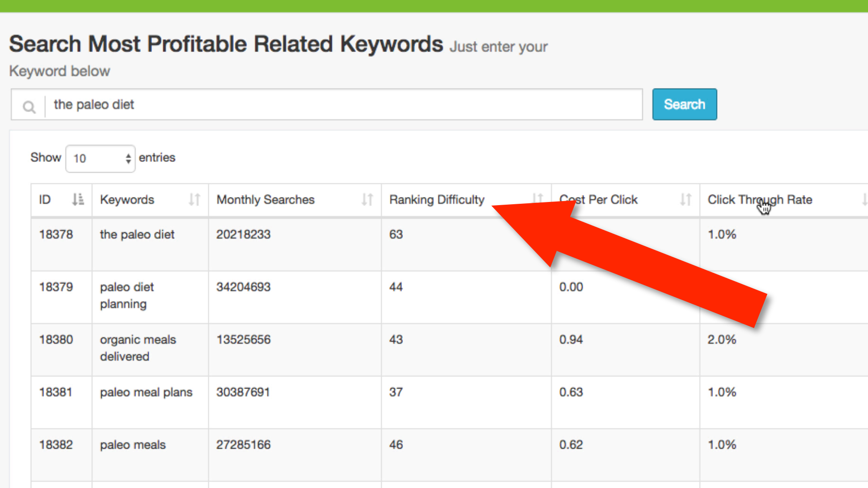
Task: Click the Monthly Searches column header text
Action: click(x=265, y=199)
